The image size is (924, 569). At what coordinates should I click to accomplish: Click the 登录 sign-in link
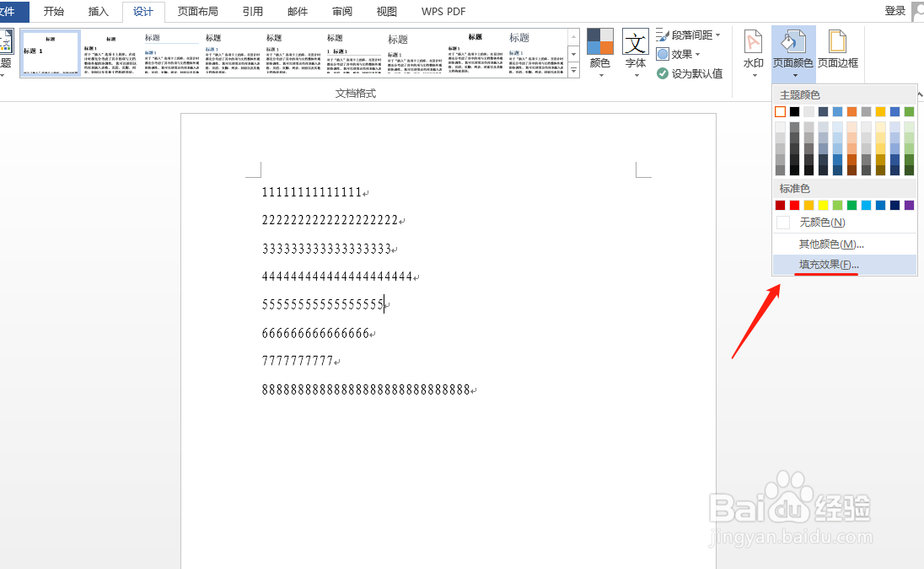pyautogui.click(x=895, y=11)
